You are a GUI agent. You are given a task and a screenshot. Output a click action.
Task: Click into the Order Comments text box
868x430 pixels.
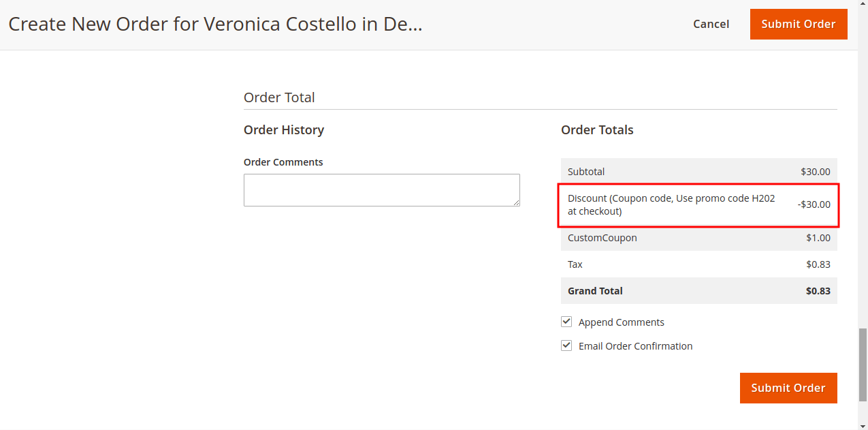[x=381, y=189]
